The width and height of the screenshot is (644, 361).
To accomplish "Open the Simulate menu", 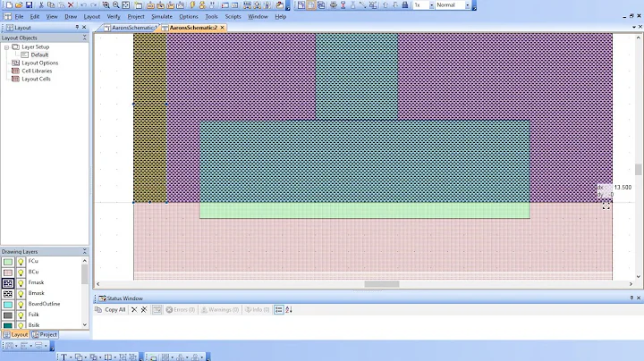I will pos(162,17).
